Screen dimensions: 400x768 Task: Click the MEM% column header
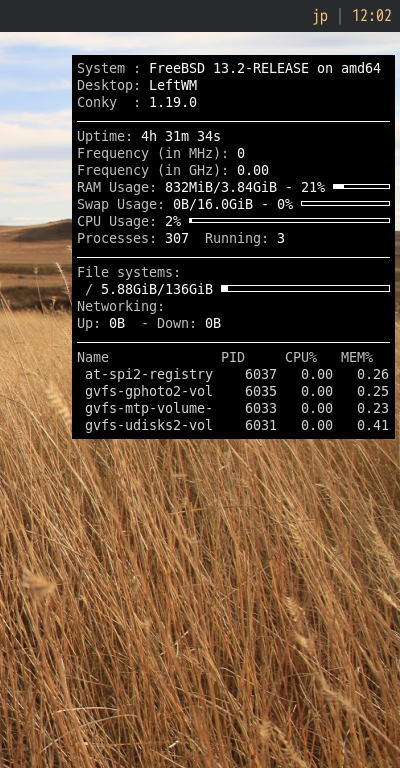coord(357,358)
